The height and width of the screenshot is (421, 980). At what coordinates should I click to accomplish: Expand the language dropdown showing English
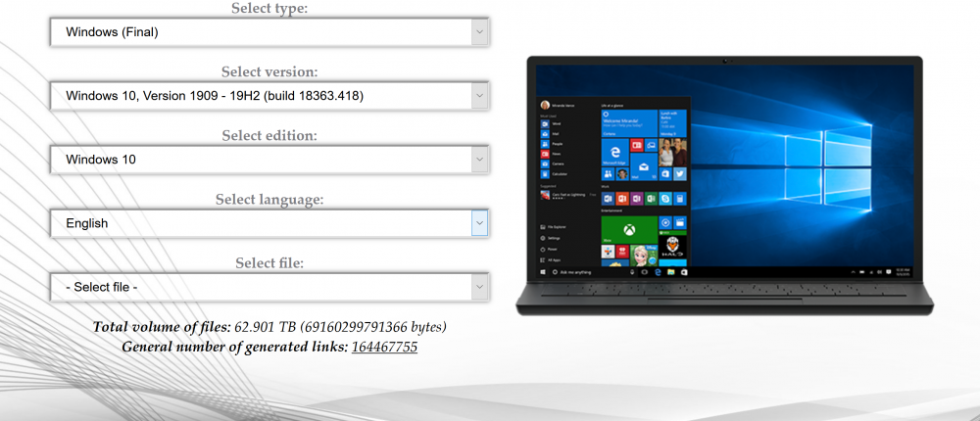click(269, 223)
